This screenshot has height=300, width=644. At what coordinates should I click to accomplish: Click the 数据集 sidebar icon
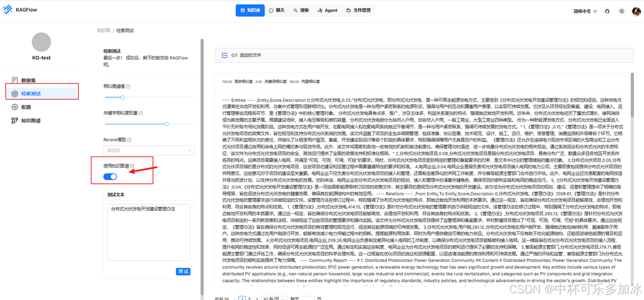pyautogui.click(x=15, y=80)
